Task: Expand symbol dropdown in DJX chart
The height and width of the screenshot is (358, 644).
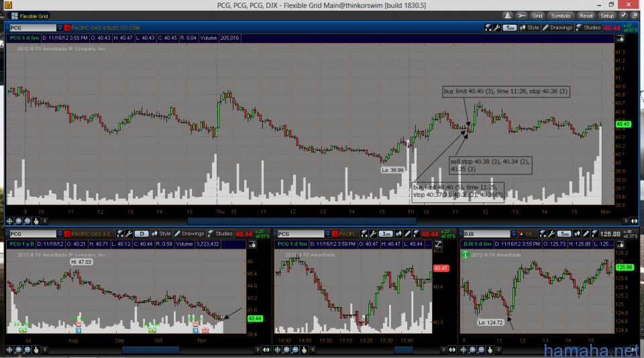Action: pyautogui.click(x=514, y=234)
